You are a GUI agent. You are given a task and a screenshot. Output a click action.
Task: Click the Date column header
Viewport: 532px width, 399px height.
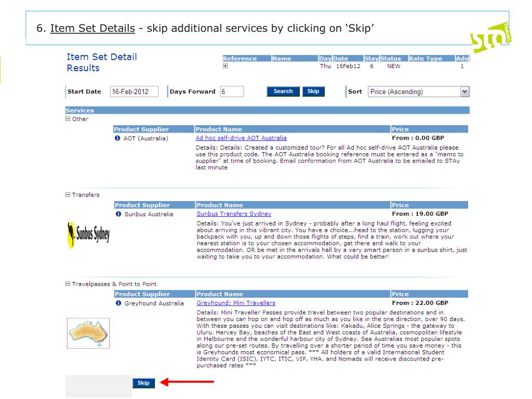pyautogui.click(x=348, y=58)
